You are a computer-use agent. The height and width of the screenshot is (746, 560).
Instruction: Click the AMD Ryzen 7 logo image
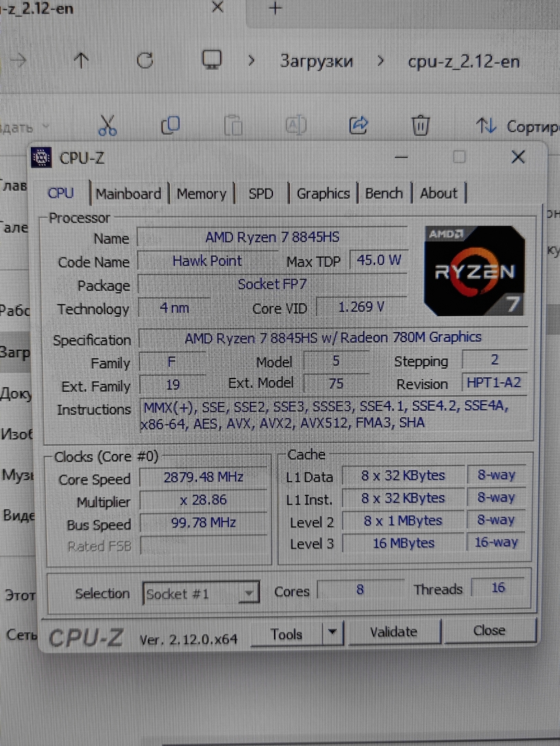coord(474,271)
